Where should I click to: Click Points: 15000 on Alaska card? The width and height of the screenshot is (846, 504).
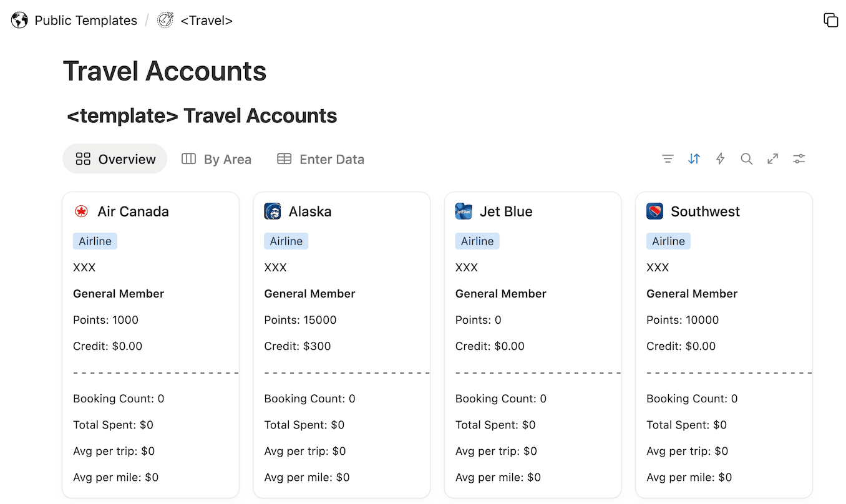(x=300, y=320)
